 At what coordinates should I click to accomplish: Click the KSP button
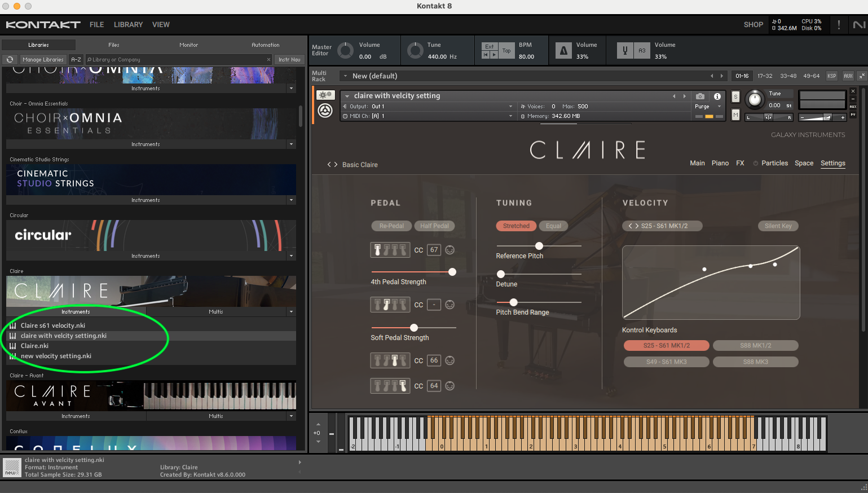point(831,76)
